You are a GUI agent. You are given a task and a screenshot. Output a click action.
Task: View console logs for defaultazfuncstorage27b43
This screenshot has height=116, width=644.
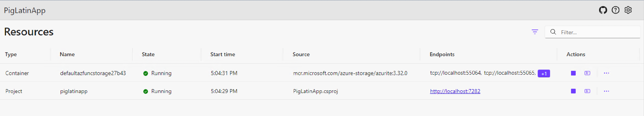tap(587, 73)
